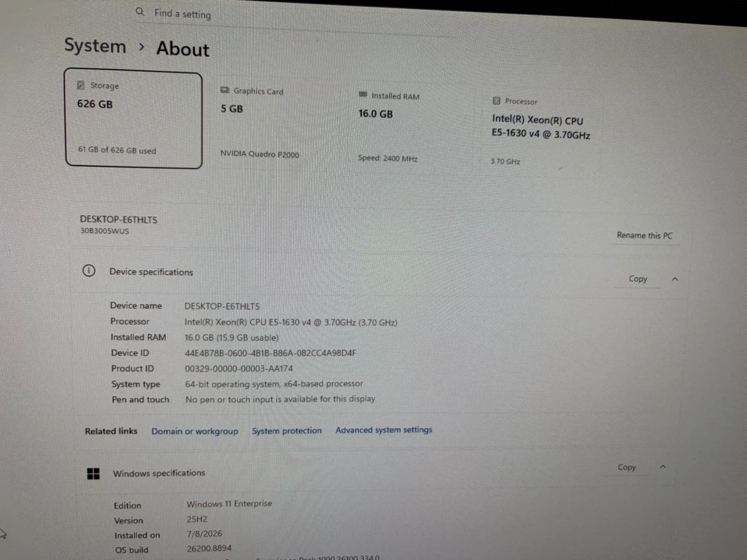Open Domain or workgroup link
This screenshot has width=747, height=560.
[x=194, y=431]
